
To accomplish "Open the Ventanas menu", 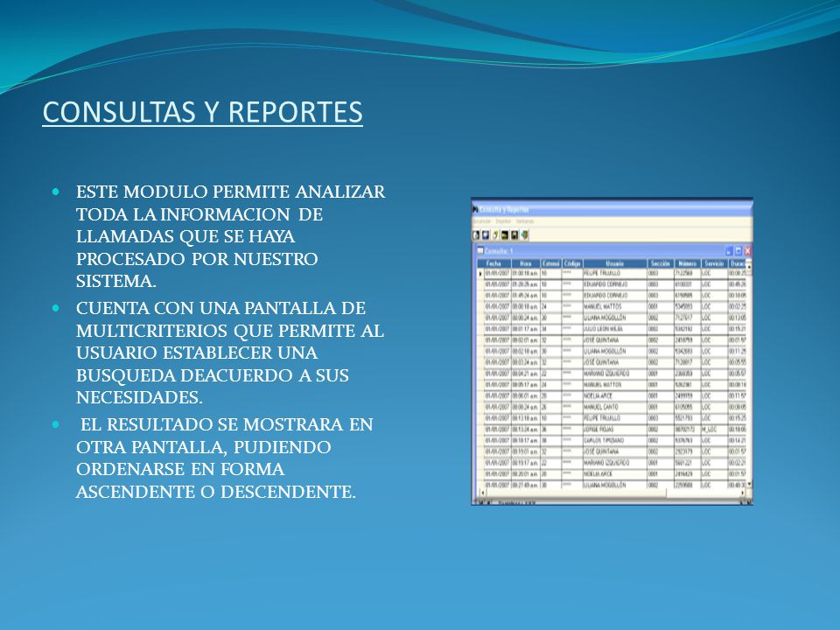I will (525, 221).
